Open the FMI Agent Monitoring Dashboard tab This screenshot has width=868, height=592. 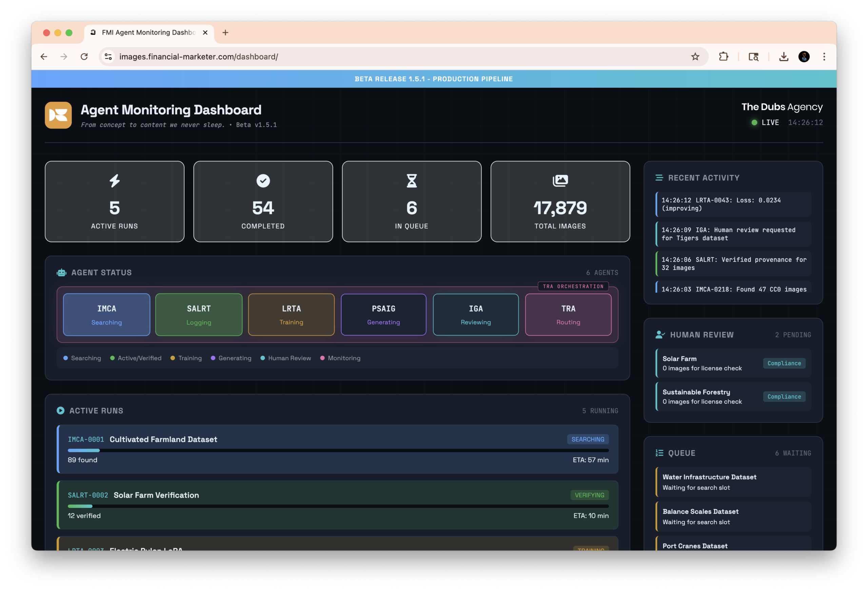coord(148,33)
